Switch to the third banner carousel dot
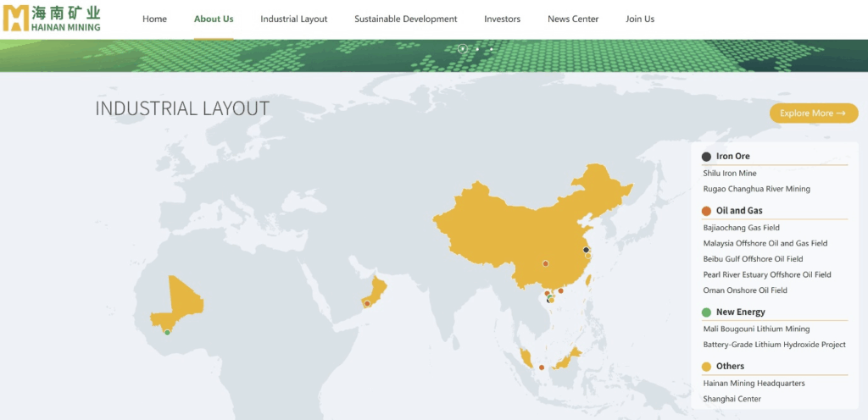This screenshot has width=868, height=420. pyautogui.click(x=492, y=49)
